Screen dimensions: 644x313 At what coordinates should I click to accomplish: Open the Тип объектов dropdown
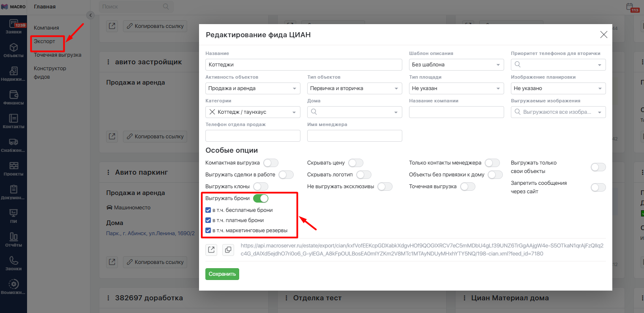355,88
